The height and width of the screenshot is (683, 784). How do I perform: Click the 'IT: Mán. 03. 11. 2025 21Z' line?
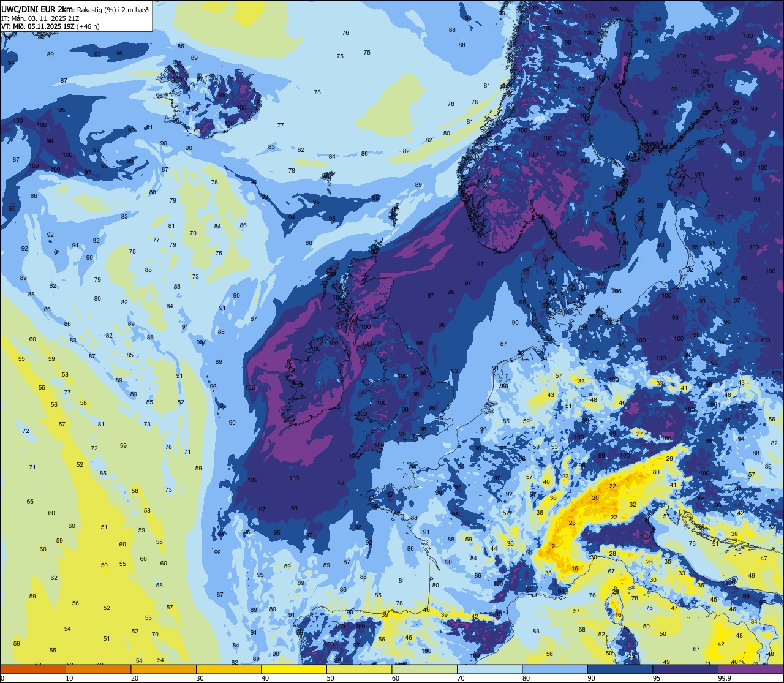click(x=40, y=18)
